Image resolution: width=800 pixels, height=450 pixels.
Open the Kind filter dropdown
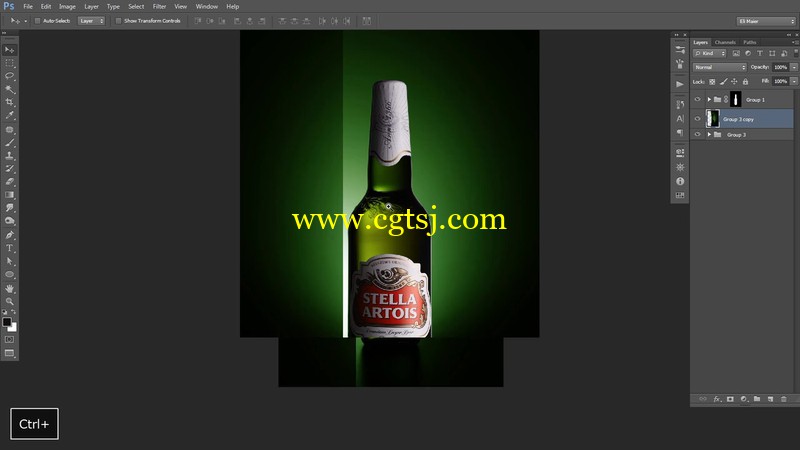point(709,54)
